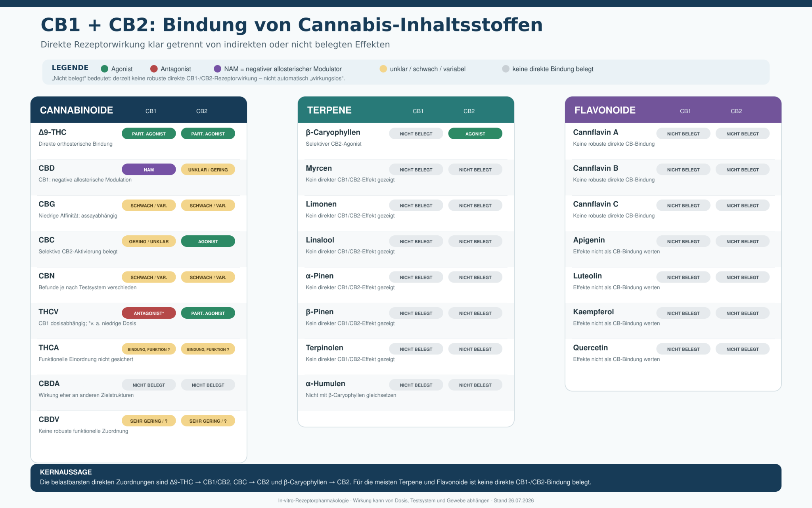Image resolution: width=812 pixels, height=508 pixels.
Task: Select the CB2 column header in Terpene panel
Action: click(469, 111)
